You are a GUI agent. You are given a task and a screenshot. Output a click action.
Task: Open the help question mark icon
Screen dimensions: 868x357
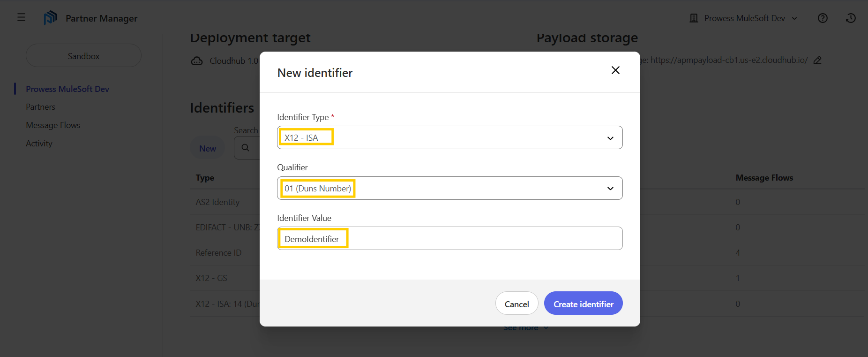click(823, 18)
